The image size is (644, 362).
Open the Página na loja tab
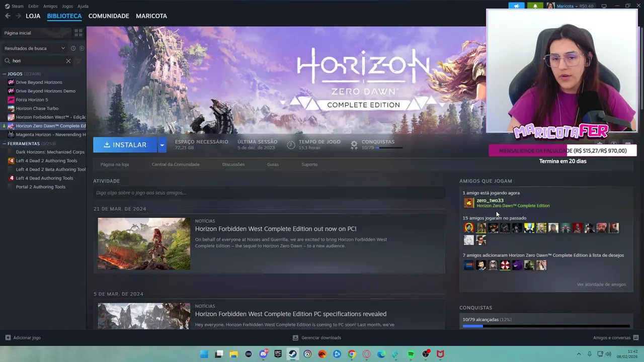[115, 164]
